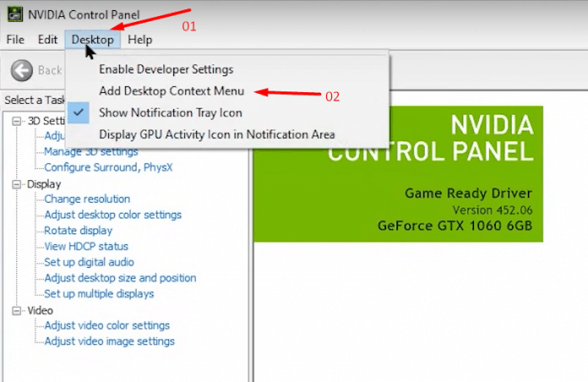Image resolution: width=588 pixels, height=382 pixels.
Task: Click the Back arrow button
Action: click(x=23, y=70)
